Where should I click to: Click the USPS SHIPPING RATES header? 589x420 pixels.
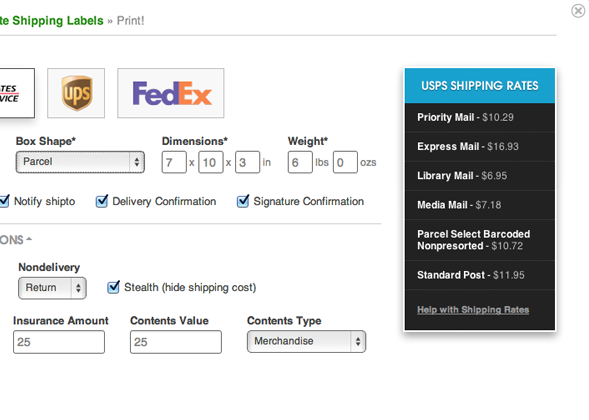[480, 86]
